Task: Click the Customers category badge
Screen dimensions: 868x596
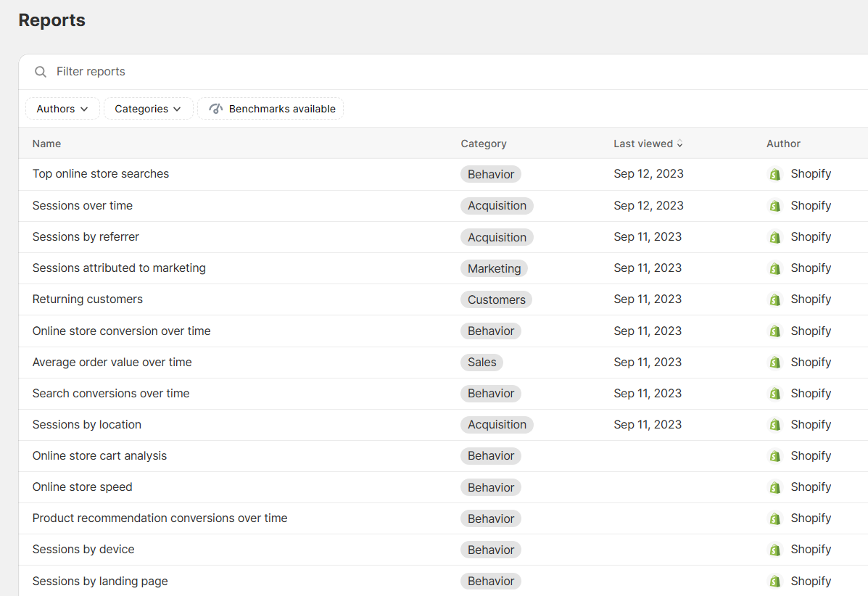Action: [496, 299]
